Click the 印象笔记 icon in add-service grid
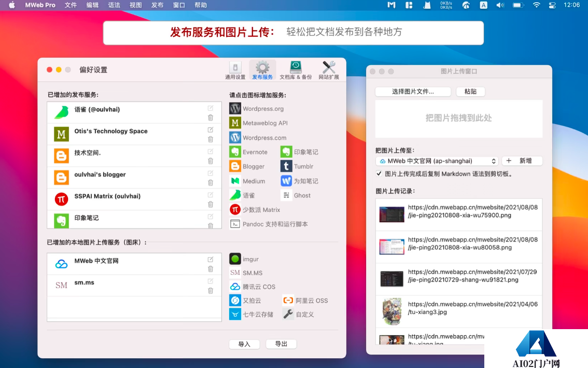 [287, 152]
